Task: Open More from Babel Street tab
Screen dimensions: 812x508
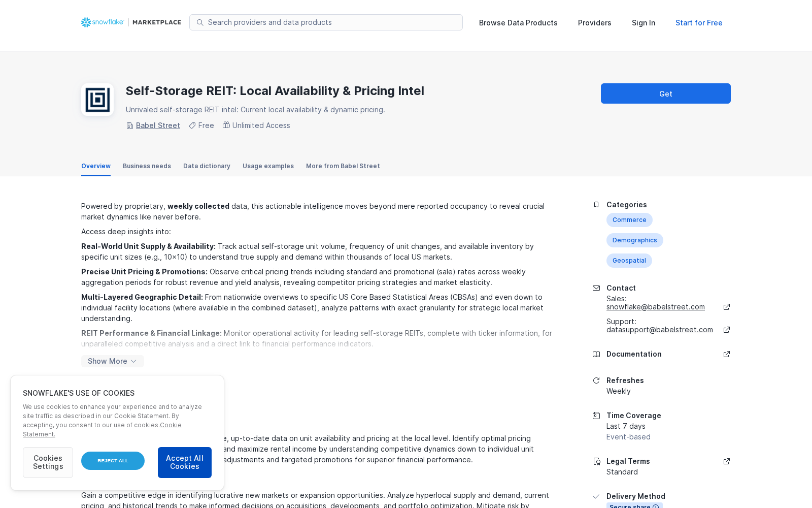Action: [343, 166]
